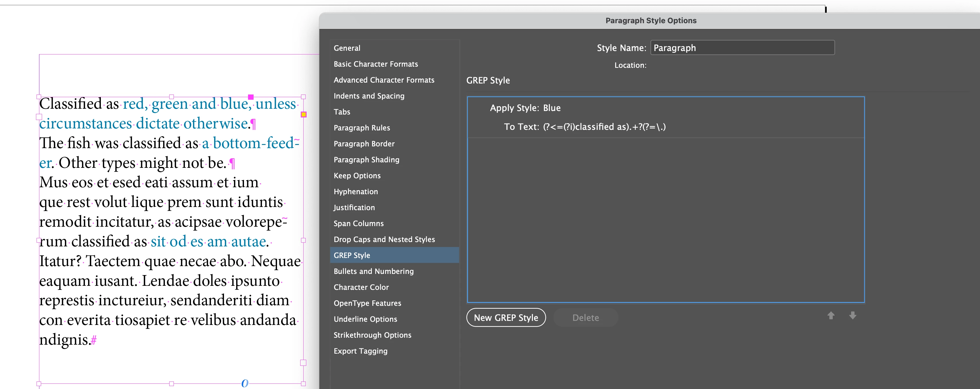The width and height of the screenshot is (980, 389).
Task: Click the yellow anchor square on text frame
Action: (304, 114)
